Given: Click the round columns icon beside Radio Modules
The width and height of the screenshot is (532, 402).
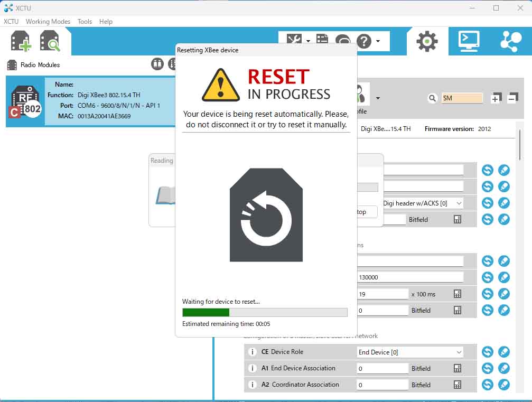Looking at the screenshot, I should point(157,64).
